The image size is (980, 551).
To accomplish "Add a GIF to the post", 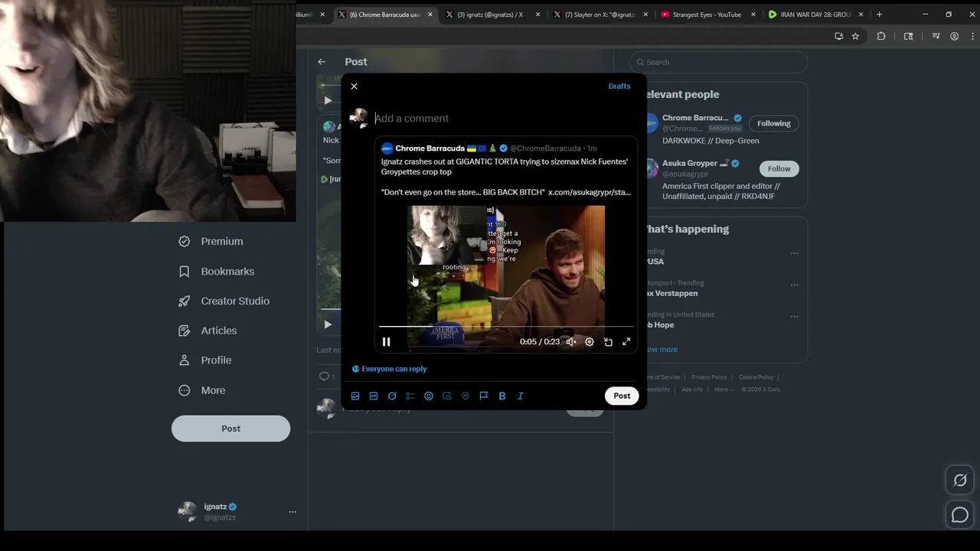I will tap(374, 396).
